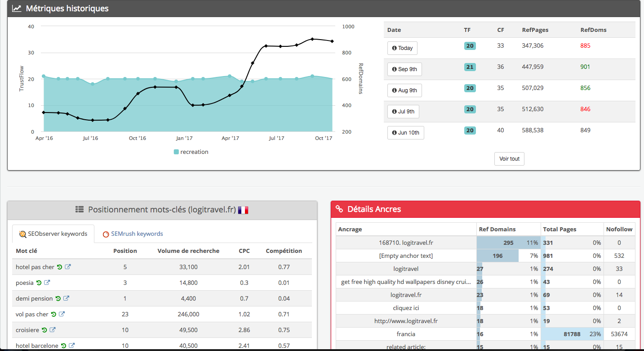The image size is (644, 351).
Task: Open external link icon for 'croisiere'
Action: pyautogui.click(x=53, y=330)
